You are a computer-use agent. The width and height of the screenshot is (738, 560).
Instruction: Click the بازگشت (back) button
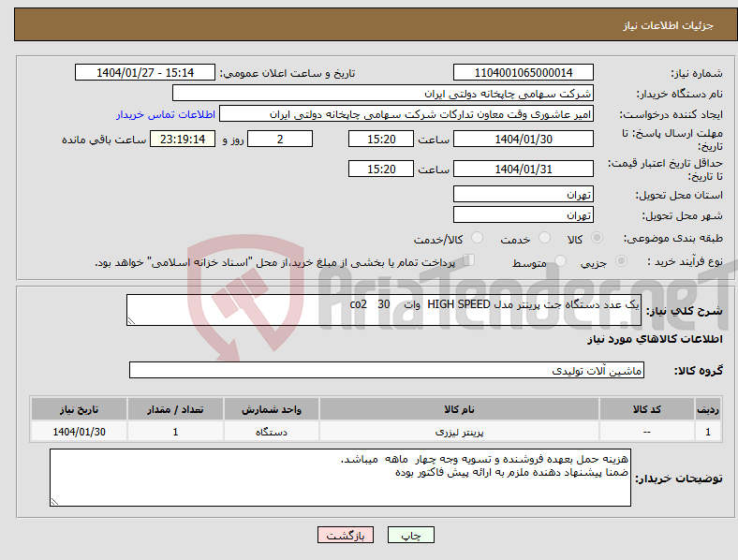[x=346, y=535]
